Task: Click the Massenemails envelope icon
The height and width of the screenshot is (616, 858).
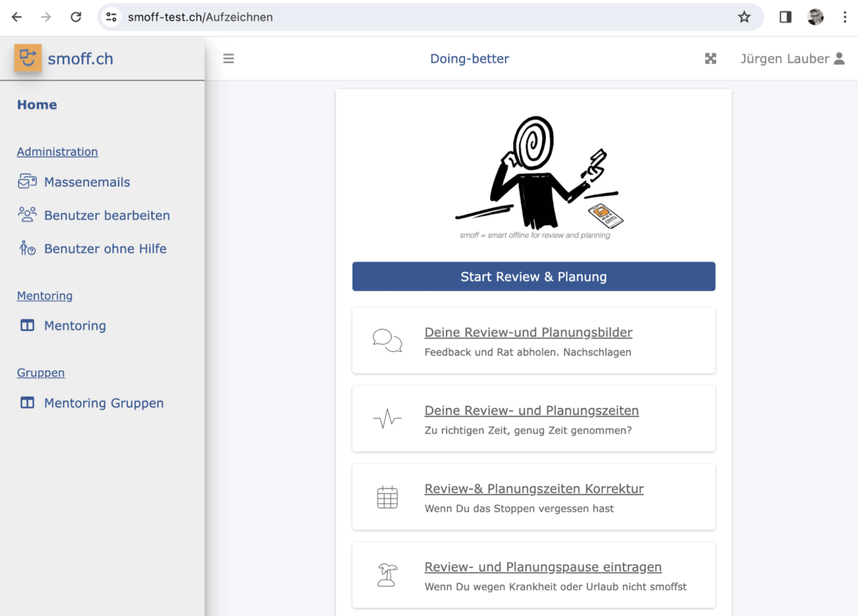Action: (27, 182)
